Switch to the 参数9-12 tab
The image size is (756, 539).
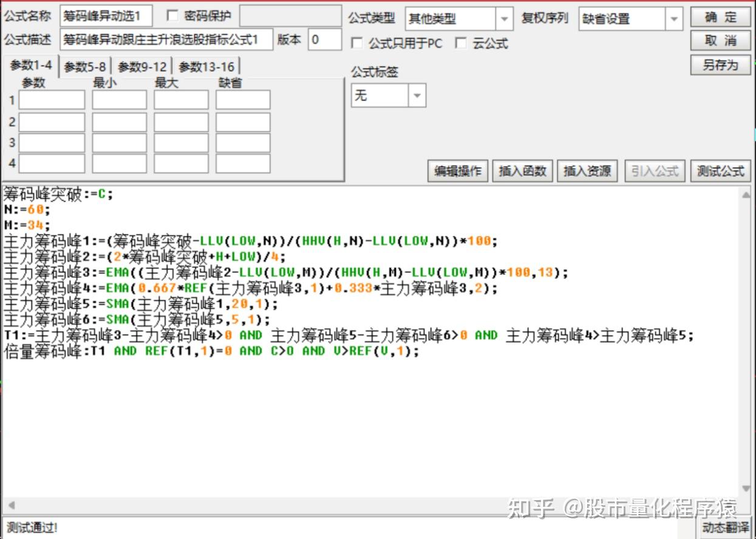[x=142, y=67]
